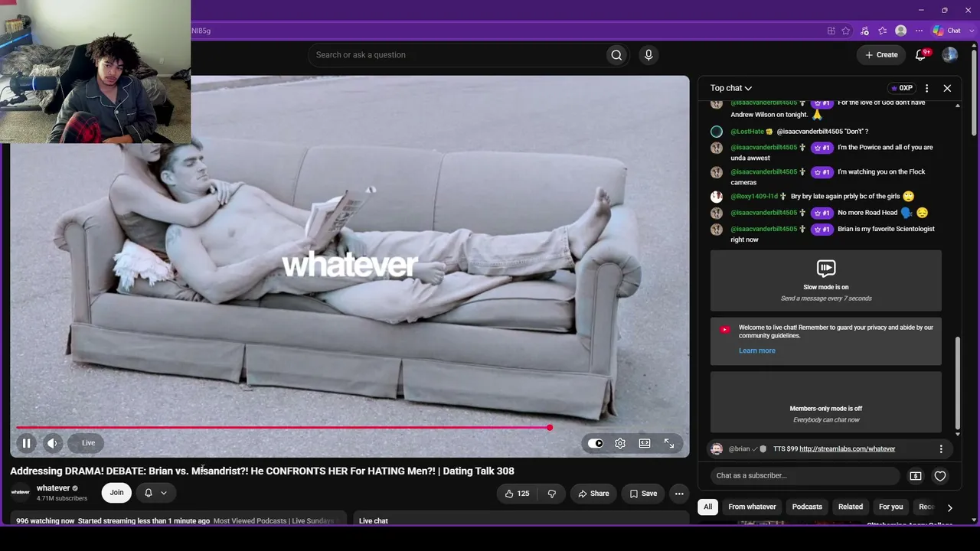The width and height of the screenshot is (980, 551).
Task: Enter full screen video mode
Action: coord(669,443)
